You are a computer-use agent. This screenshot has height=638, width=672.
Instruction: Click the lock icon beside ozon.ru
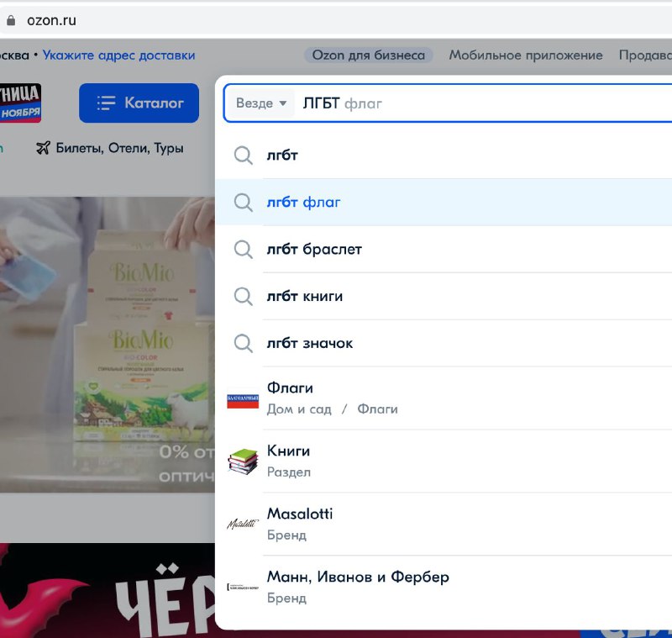pos(11,20)
